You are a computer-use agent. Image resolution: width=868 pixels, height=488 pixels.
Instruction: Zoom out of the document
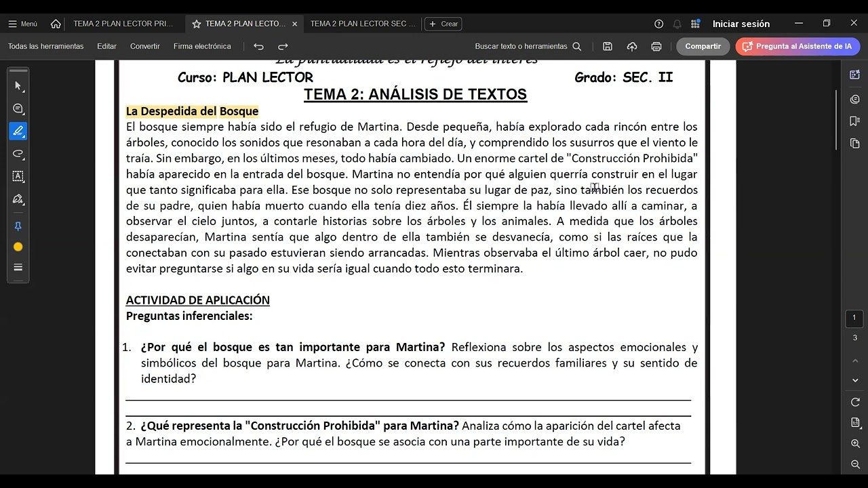[855, 464]
